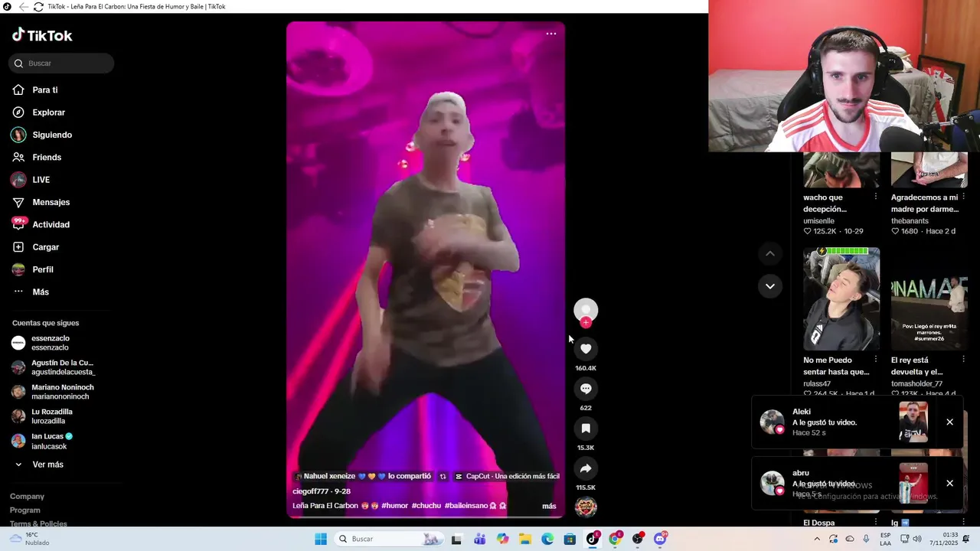The height and width of the screenshot is (551, 980).
Task: Click the TikTok logo
Action: [42, 35]
